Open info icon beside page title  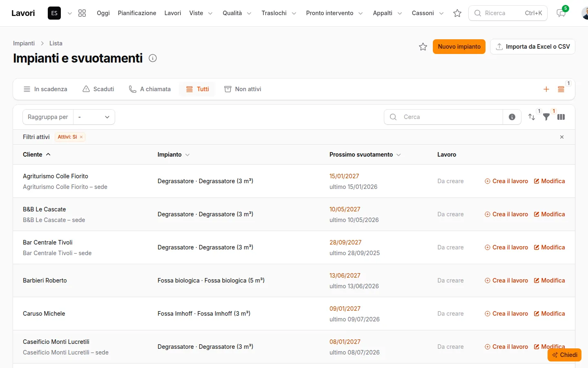[x=153, y=58]
